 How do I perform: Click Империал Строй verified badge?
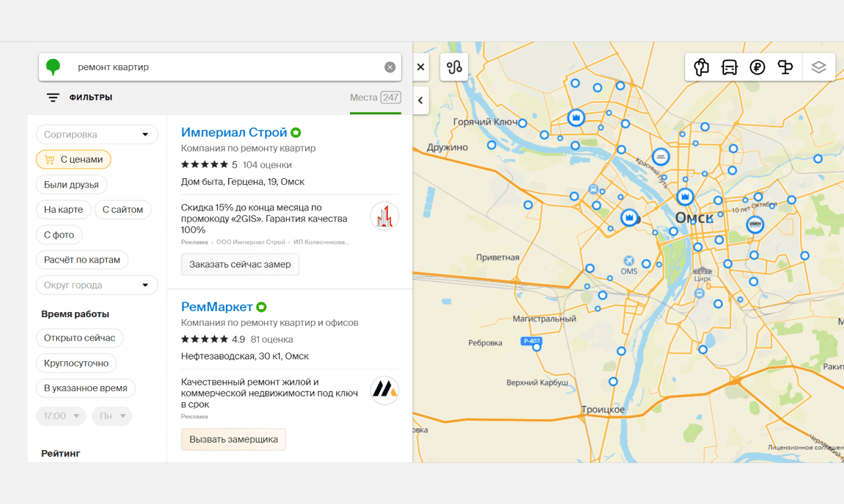point(296,132)
